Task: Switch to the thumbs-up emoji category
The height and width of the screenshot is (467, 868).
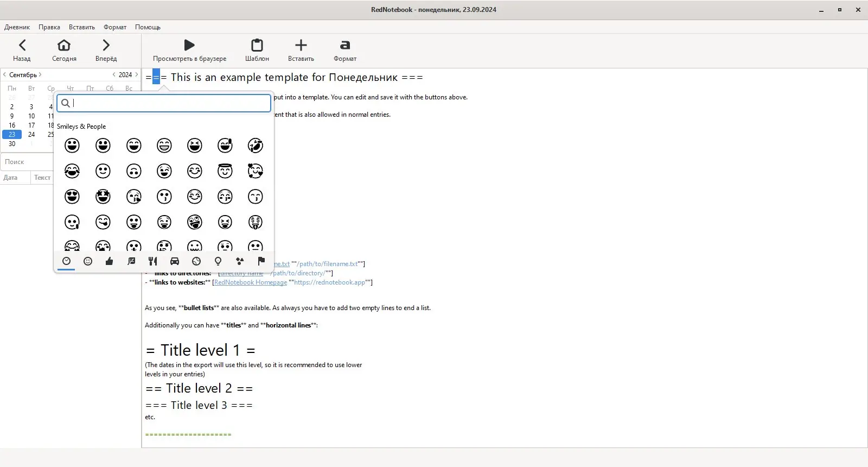Action: tap(110, 261)
